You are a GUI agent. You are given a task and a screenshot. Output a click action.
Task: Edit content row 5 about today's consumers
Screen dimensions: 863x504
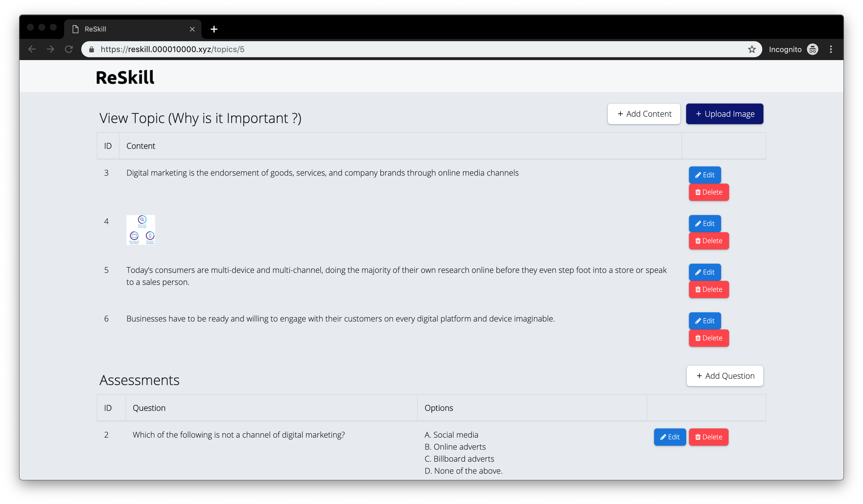point(704,272)
